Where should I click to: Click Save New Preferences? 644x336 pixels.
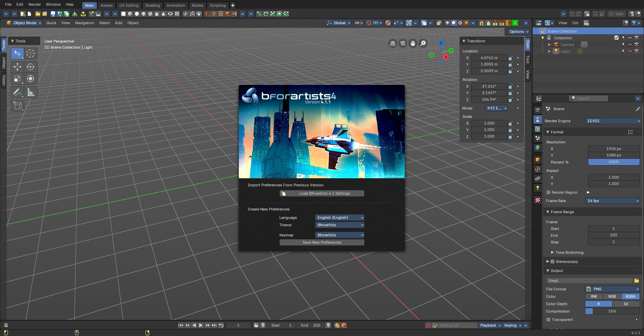point(322,242)
